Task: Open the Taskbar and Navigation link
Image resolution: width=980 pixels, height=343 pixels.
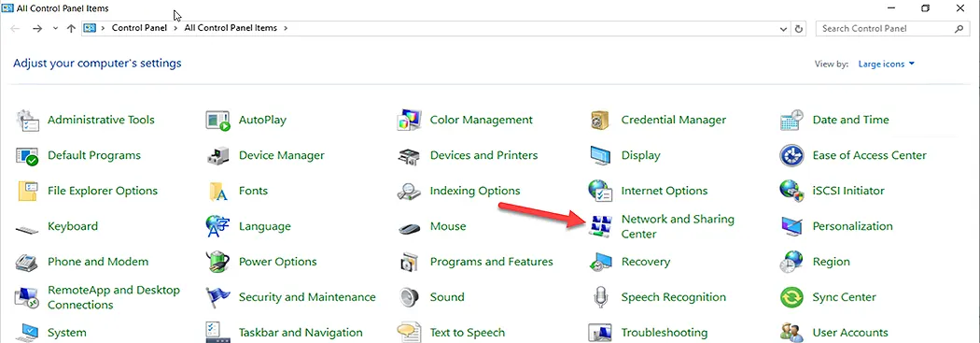Action: 301,333
